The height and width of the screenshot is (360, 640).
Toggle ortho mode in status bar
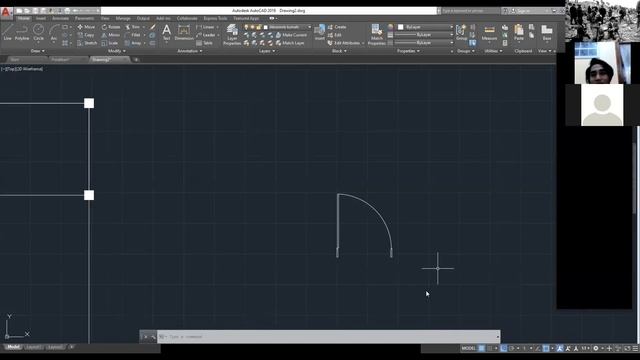pyautogui.click(x=504, y=348)
